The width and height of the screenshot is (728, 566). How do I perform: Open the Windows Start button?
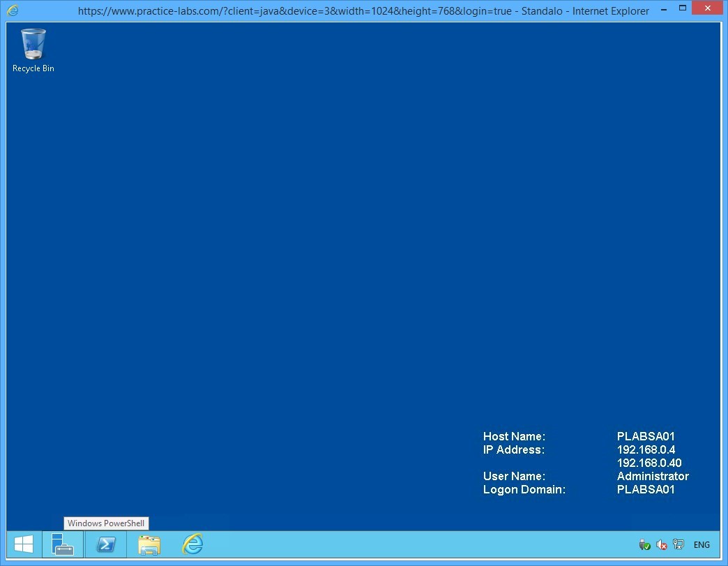(x=24, y=544)
